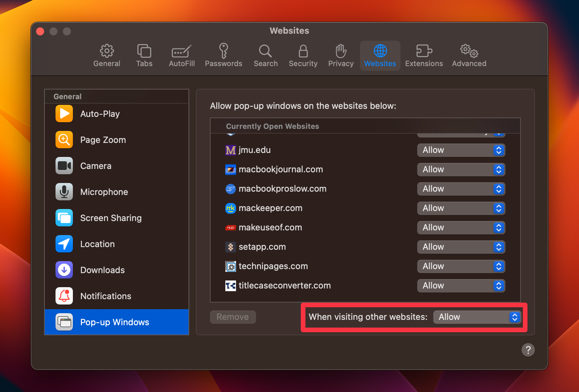Select the titlecaseconverter.com list entry

(x=284, y=285)
